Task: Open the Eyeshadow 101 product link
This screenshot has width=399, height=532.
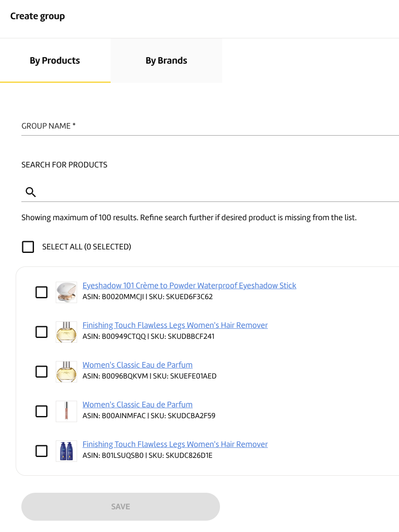Action: coord(189,285)
